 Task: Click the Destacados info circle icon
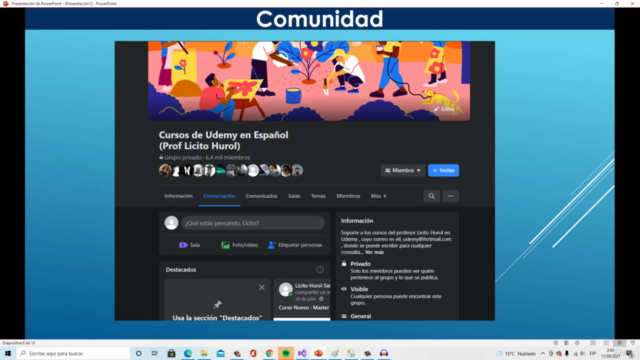[x=320, y=270]
